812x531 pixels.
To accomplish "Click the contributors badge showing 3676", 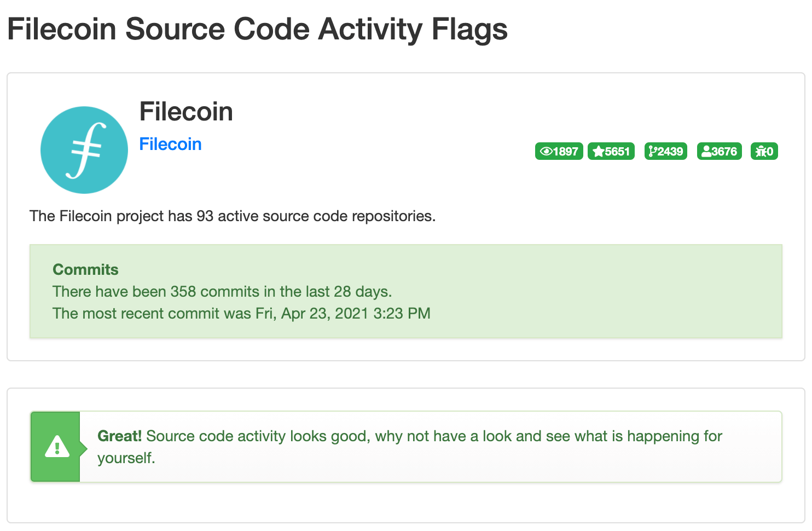I will [720, 151].
